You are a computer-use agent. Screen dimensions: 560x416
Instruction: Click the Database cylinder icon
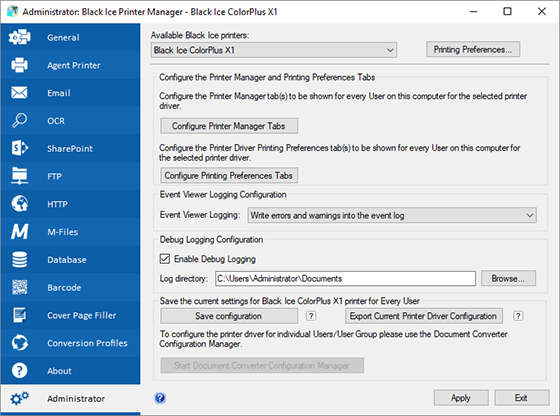click(x=19, y=259)
